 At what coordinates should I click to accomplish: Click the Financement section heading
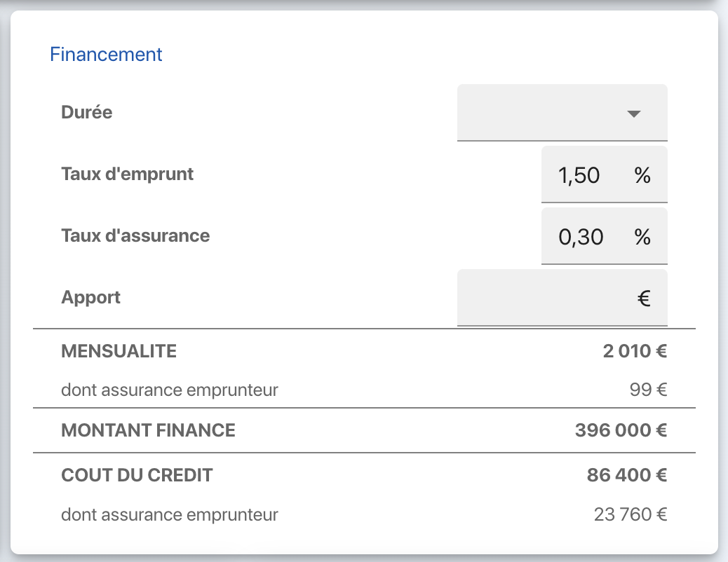[106, 54]
